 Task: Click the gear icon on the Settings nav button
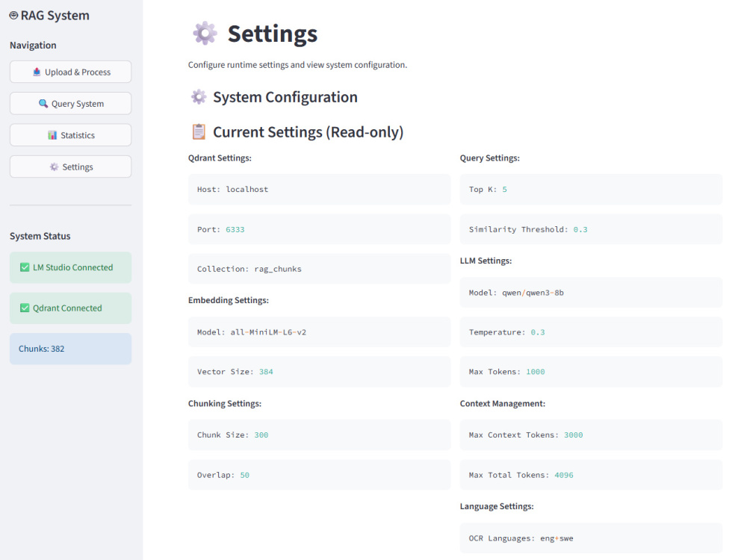55,167
